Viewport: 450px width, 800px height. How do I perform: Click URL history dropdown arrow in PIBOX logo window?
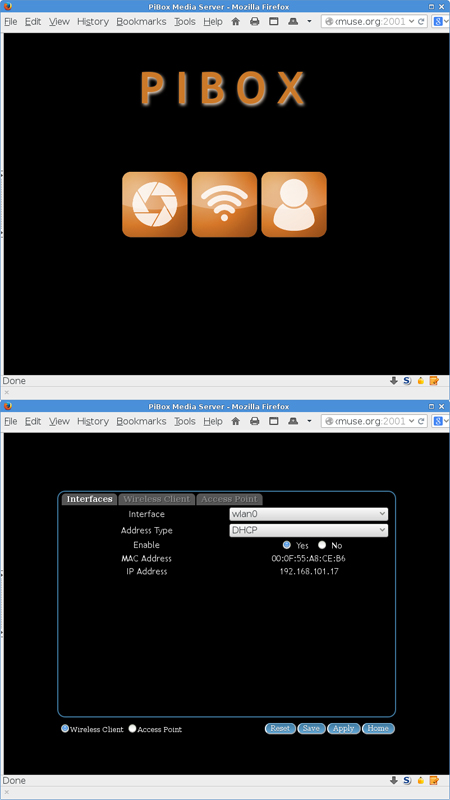(411, 21)
